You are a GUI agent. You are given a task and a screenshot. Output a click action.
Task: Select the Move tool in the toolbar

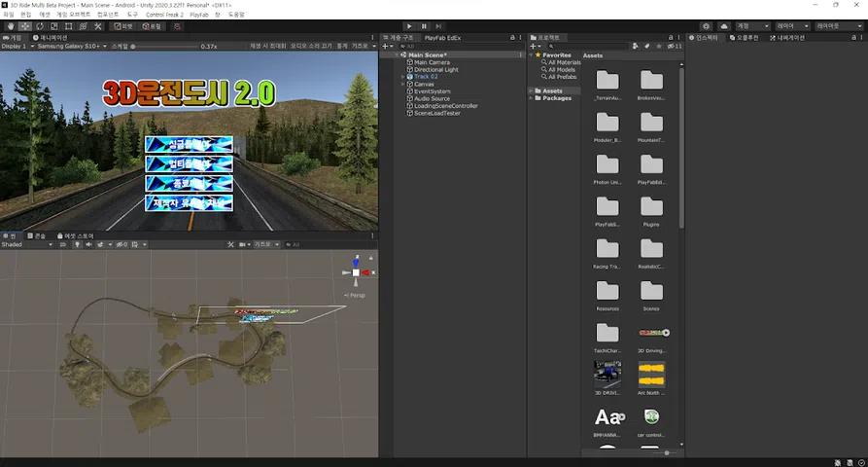24,26
